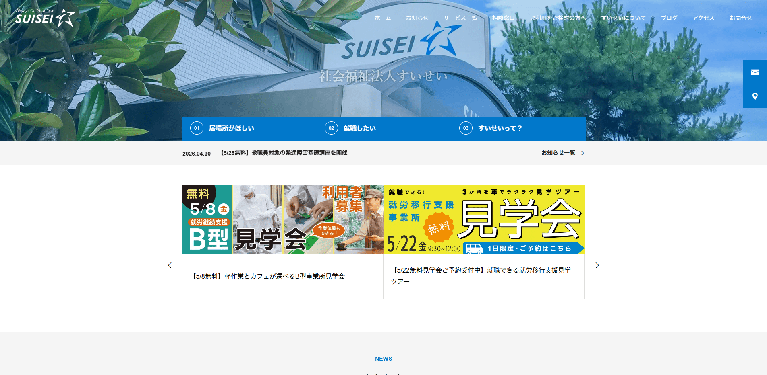Viewport: 767px width, 375px height.
Task: Open the mail contact icon on right edge
Action: pyautogui.click(x=755, y=72)
